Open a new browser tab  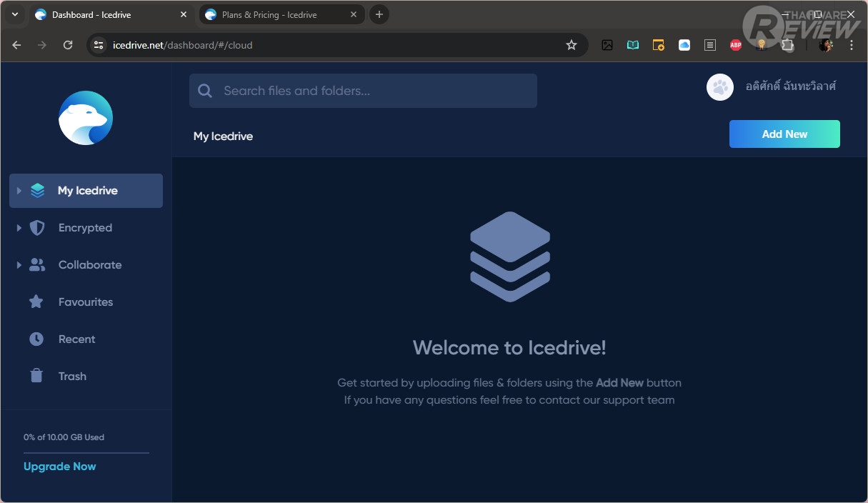point(379,14)
